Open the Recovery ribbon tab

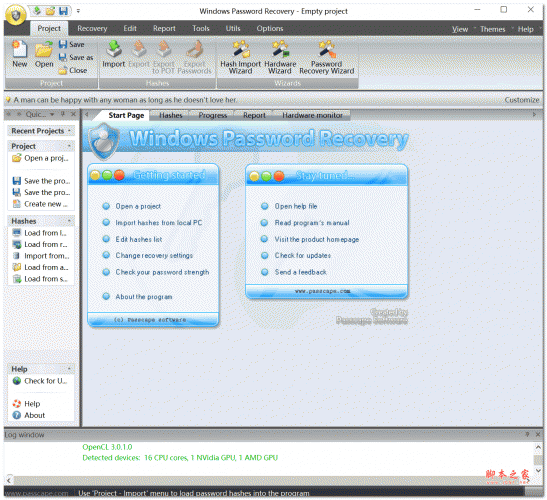(x=92, y=29)
